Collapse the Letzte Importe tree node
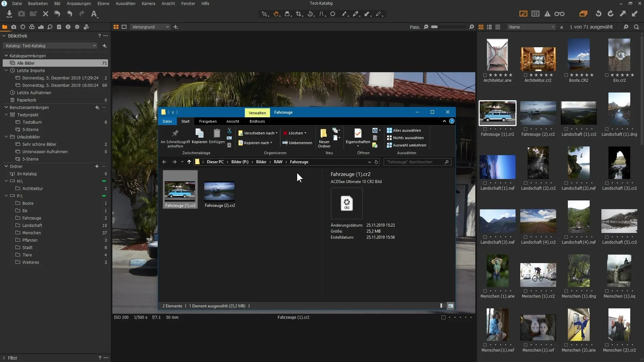Viewport: 644px width, 362px height. [x=6, y=70]
